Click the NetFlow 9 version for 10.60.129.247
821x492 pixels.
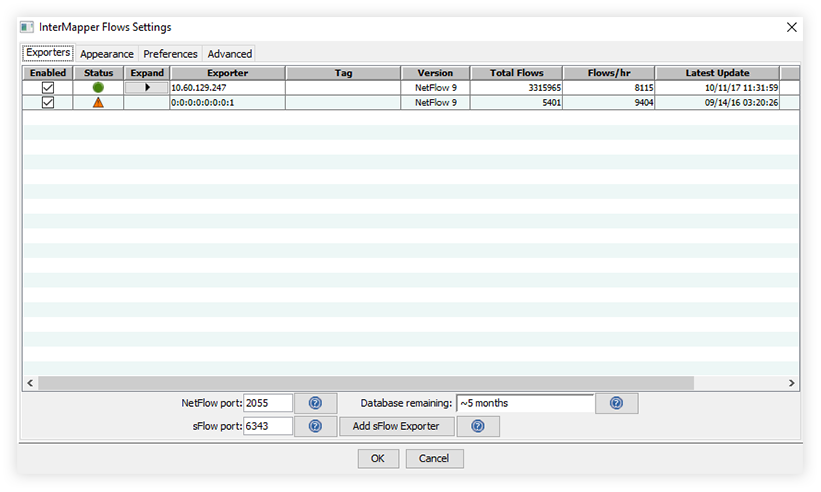point(436,87)
